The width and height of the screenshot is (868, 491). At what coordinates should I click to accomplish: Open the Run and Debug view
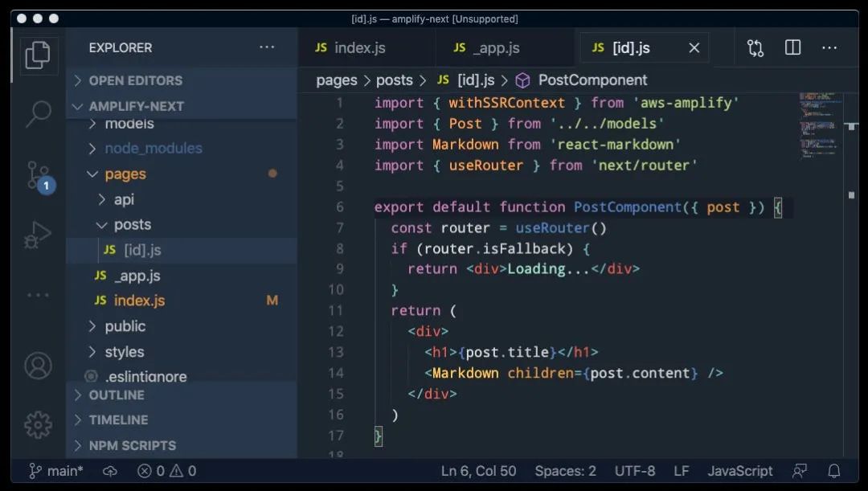(38, 235)
